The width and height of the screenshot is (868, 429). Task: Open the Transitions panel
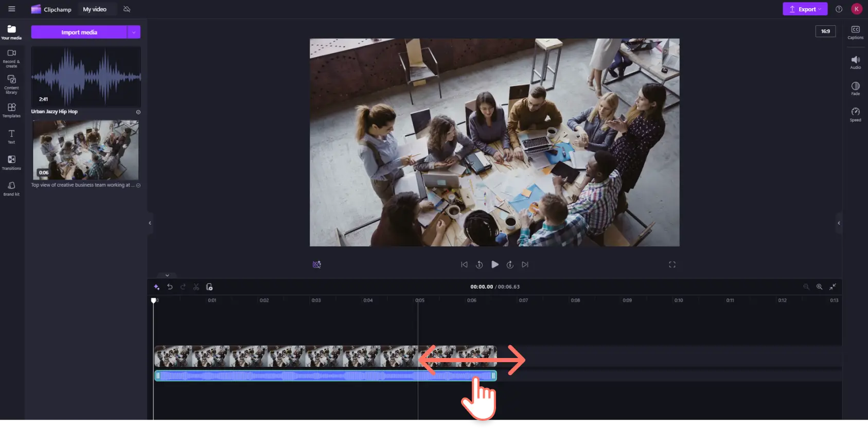11,163
